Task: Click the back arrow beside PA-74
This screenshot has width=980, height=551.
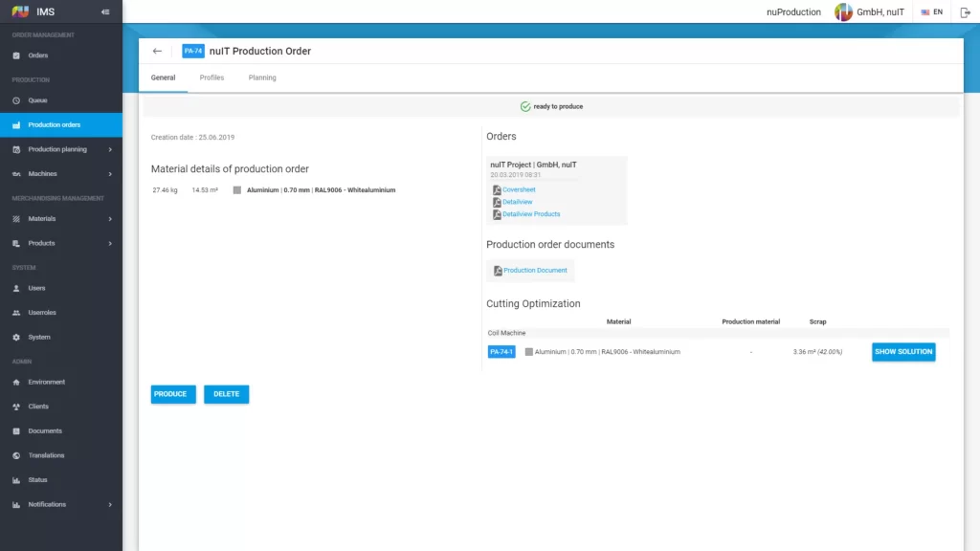Action: coord(158,52)
